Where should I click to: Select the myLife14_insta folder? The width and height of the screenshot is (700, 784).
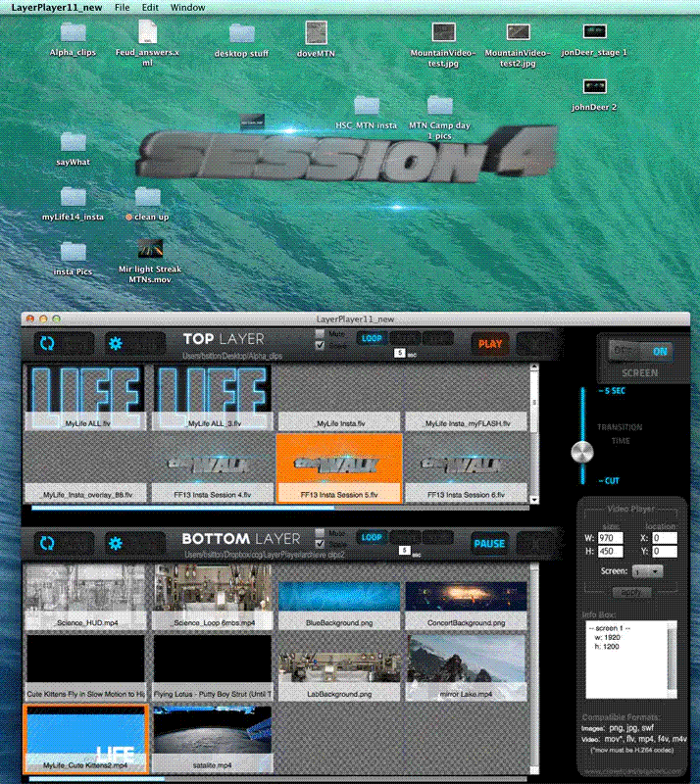tap(74, 197)
